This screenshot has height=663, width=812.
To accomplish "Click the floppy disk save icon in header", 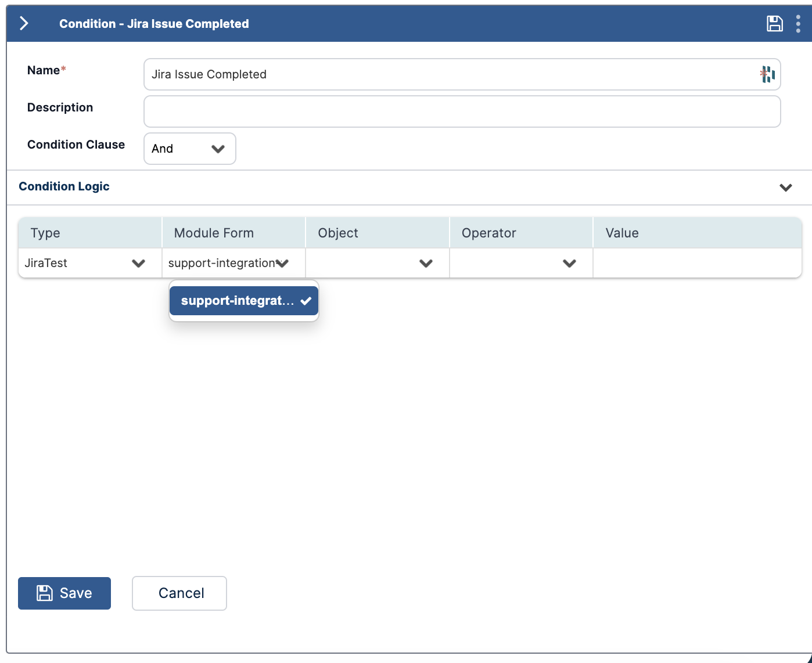I will click(774, 24).
